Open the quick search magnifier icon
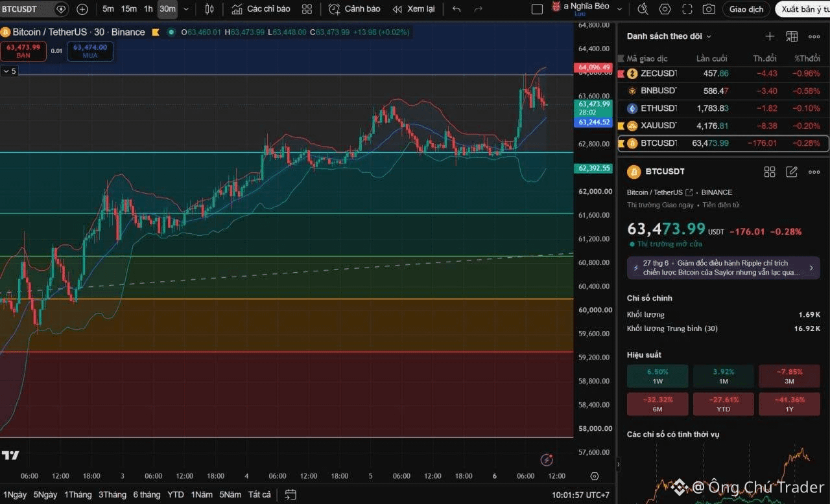830x504 pixels. (643, 9)
